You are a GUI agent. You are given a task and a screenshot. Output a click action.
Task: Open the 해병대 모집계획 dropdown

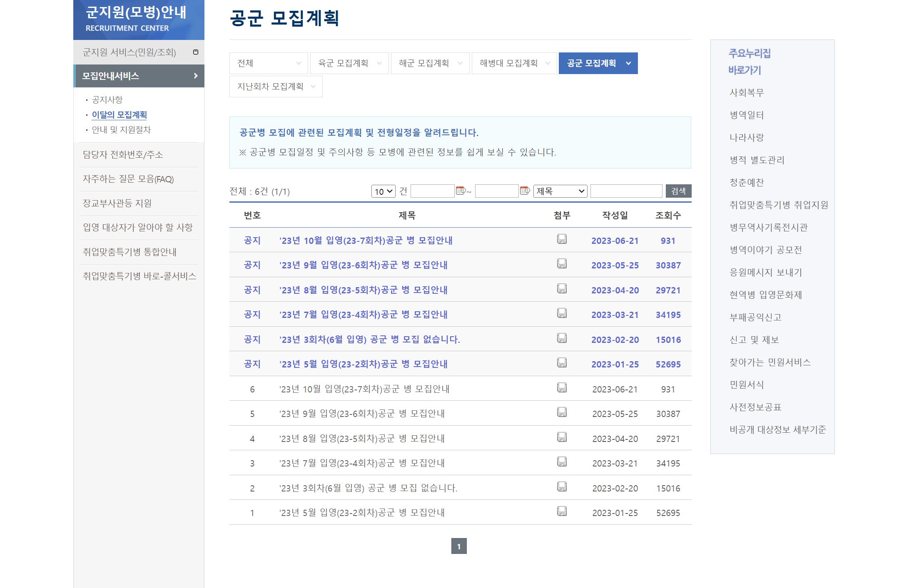click(514, 63)
